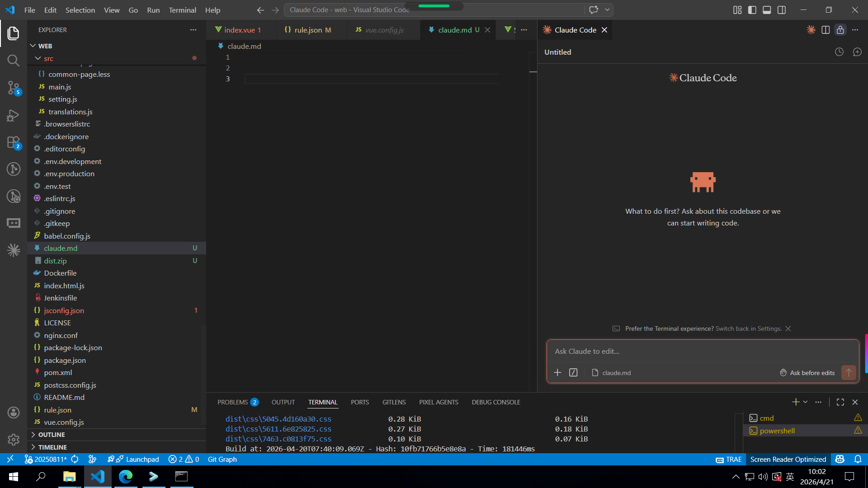
Task: Open the branch picker 20250811*
Action: tap(45, 459)
